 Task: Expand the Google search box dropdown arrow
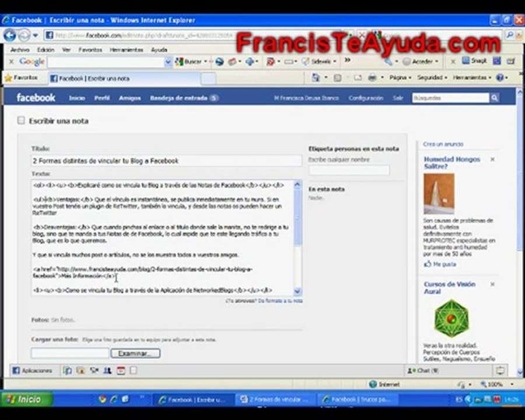click(x=168, y=62)
